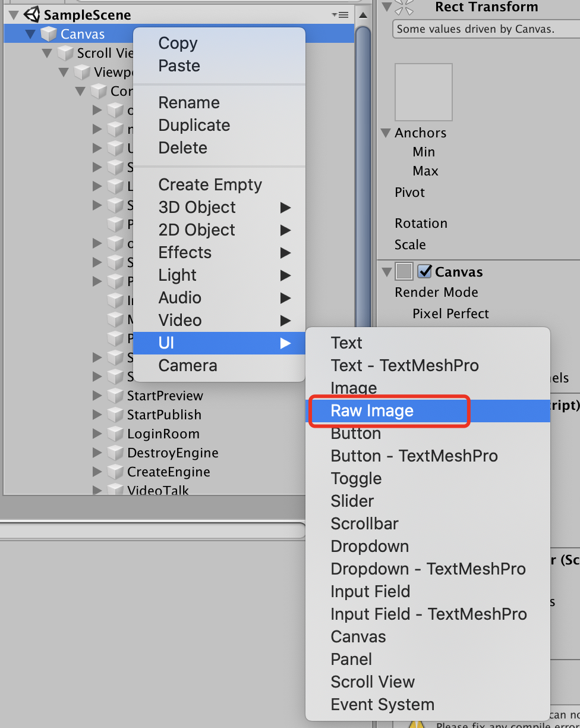Click the LoginRoom cube icon

point(115,434)
